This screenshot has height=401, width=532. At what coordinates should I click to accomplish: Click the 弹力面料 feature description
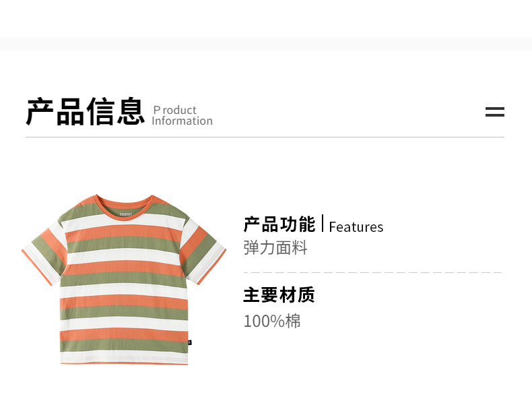coord(275,247)
